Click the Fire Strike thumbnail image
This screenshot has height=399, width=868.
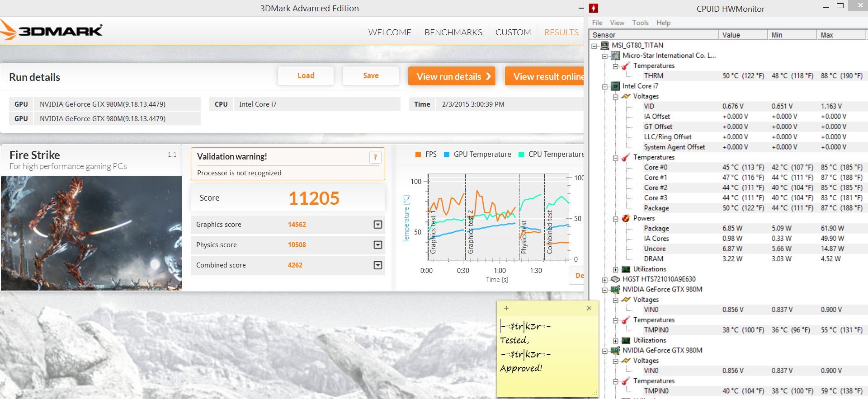pyautogui.click(x=91, y=233)
